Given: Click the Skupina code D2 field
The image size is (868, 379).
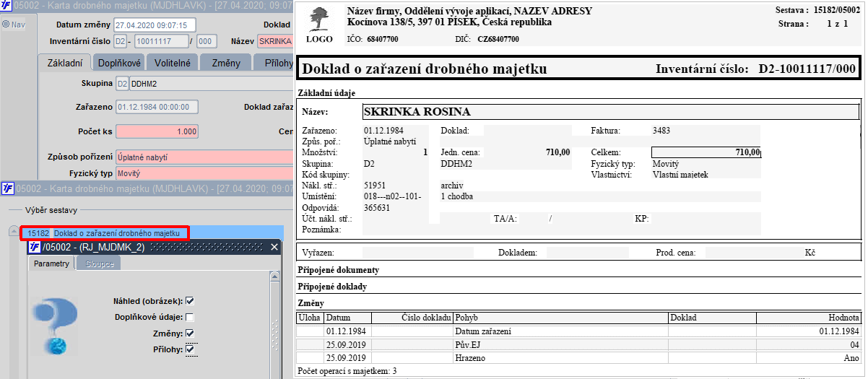Looking at the screenshot, I should pyautogui.click(x=122, y=84).
